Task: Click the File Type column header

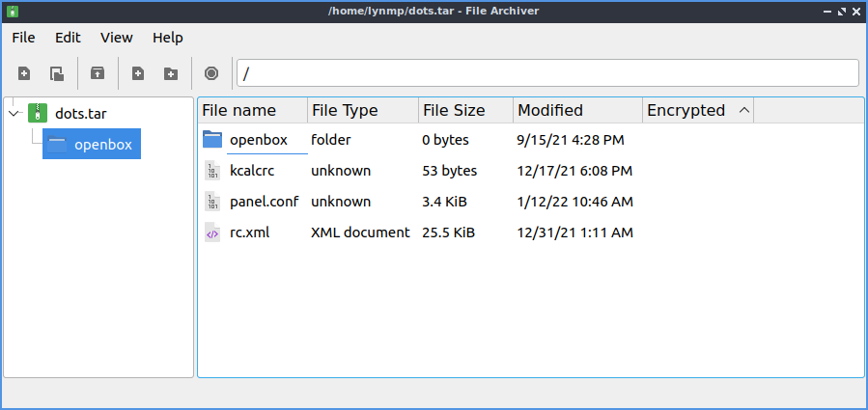Action: tap(345, 110)
